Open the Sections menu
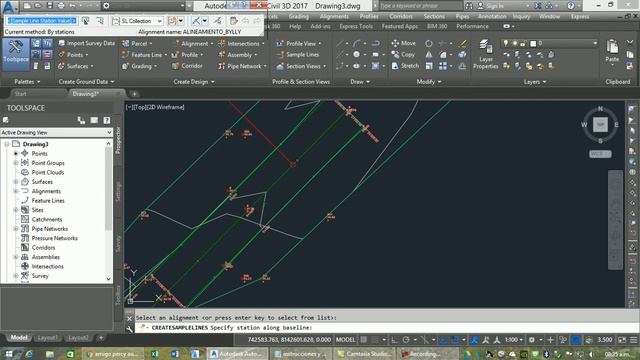This screenshot has width=640, height=360. [x=434, y=16]
